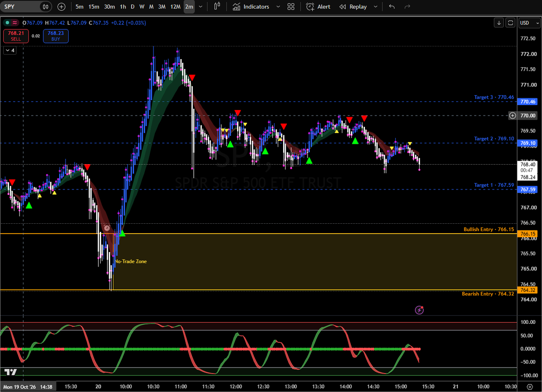Click the red 768.21 SELL button

click(x=16, y=36)
